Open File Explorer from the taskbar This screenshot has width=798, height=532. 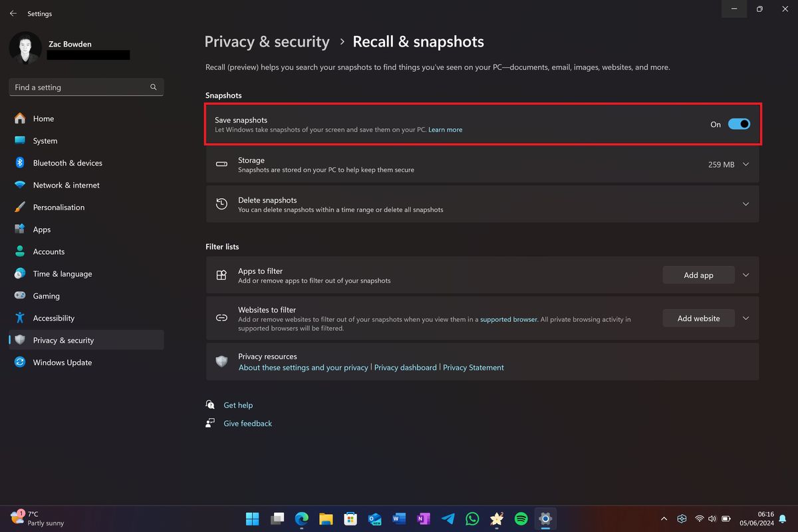[326, 519]
